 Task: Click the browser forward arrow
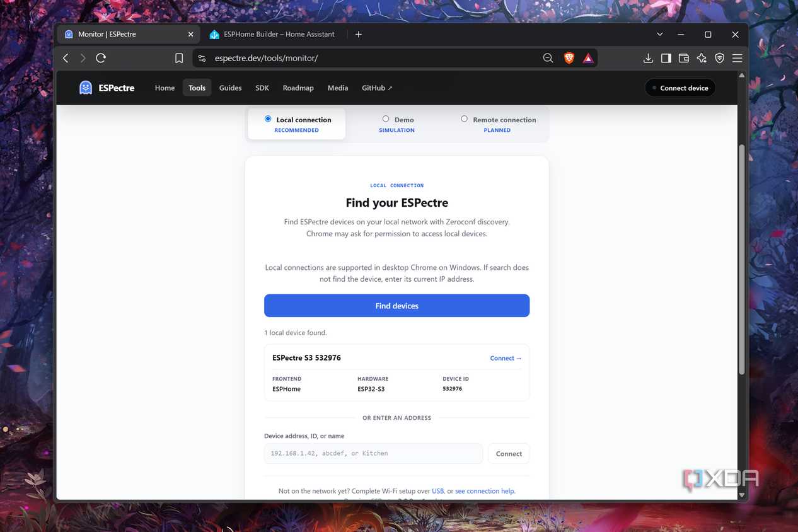click(x=83, y=58)
